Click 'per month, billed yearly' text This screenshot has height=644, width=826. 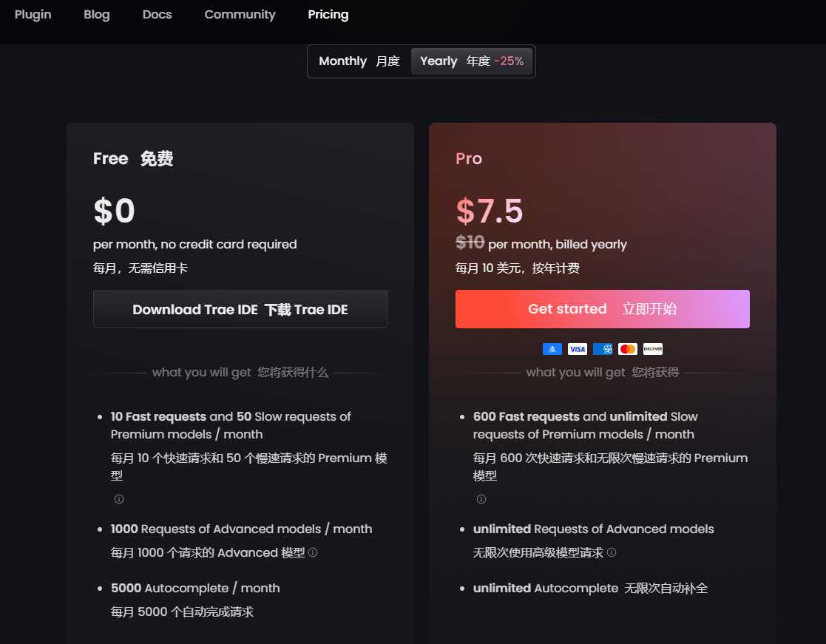[558, 244]
